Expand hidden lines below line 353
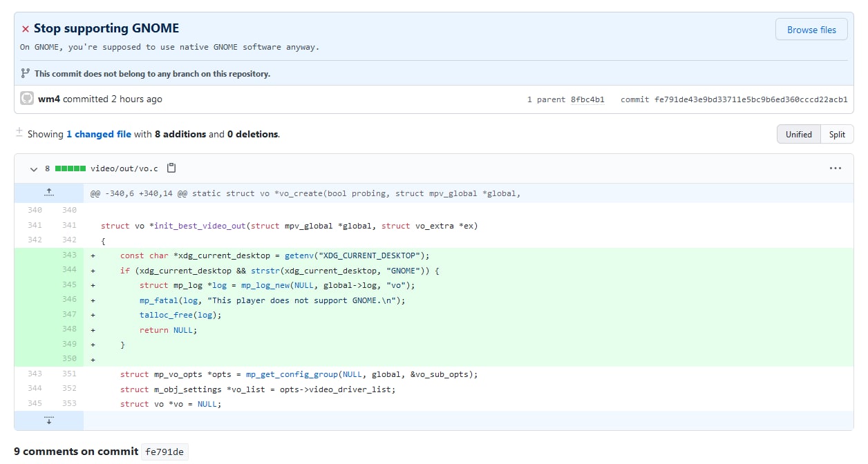 tap(49, 420)
